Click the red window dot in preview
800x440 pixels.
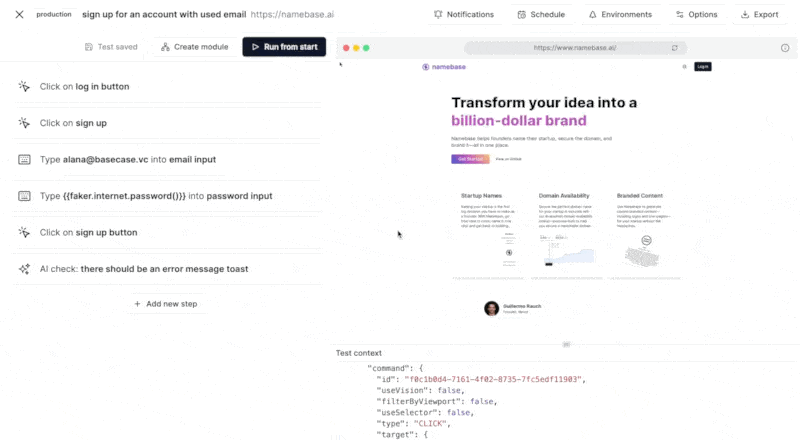tap(346, 48)
